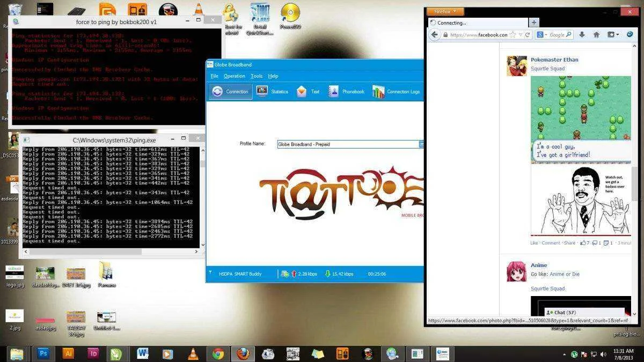Open VLC media player from the taskbar

click(x=193, y=353)
